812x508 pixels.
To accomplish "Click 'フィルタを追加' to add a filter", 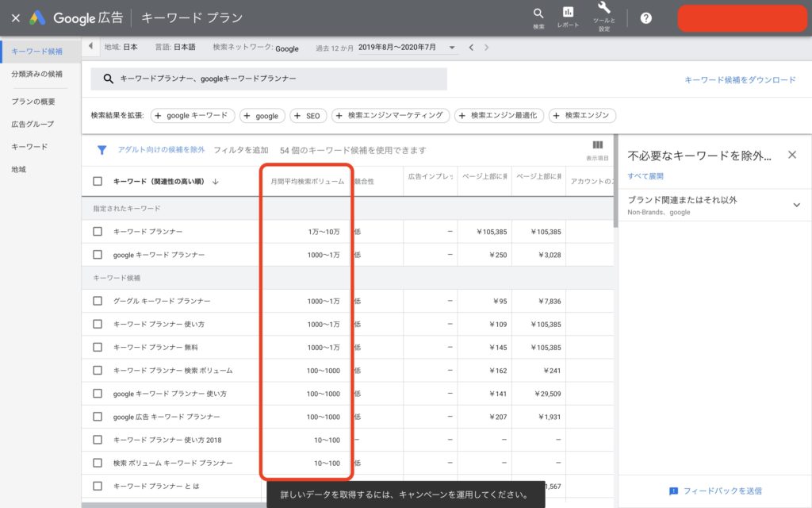I will coord(241,150).
